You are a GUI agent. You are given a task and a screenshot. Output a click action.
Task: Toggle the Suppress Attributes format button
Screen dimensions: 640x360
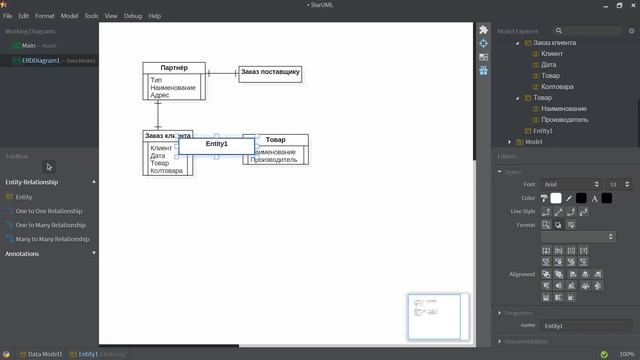click(546, 262)
